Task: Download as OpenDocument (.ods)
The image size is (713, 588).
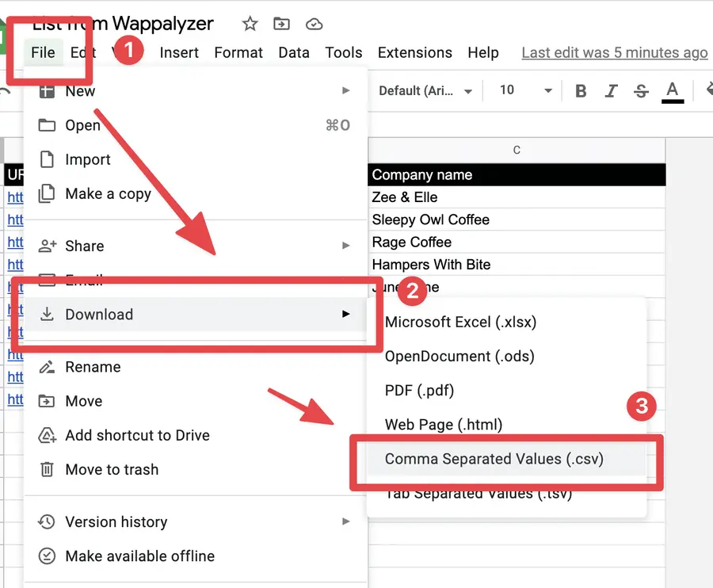Action: coord(506,356)
